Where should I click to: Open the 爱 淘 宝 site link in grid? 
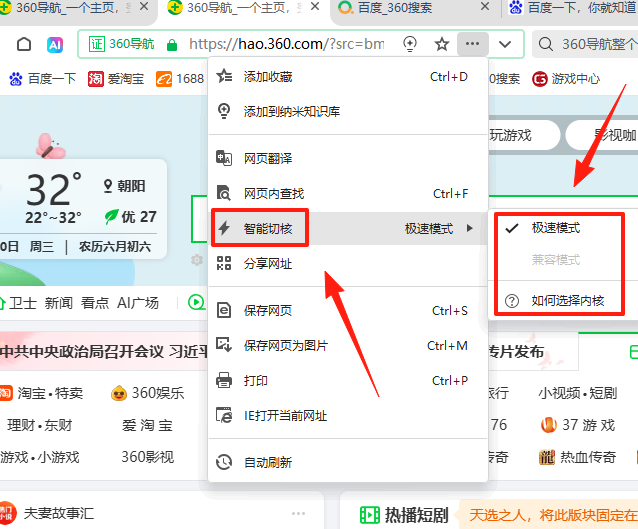(147, 425)
